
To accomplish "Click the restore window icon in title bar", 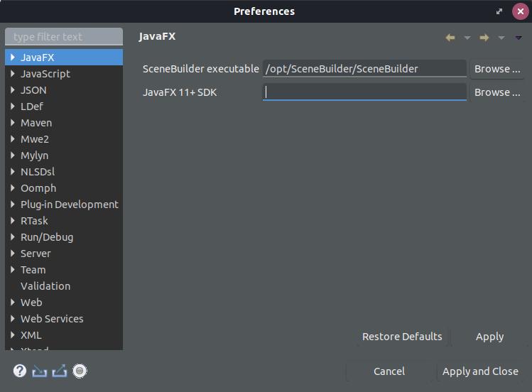I will click(x=499, y=11).
